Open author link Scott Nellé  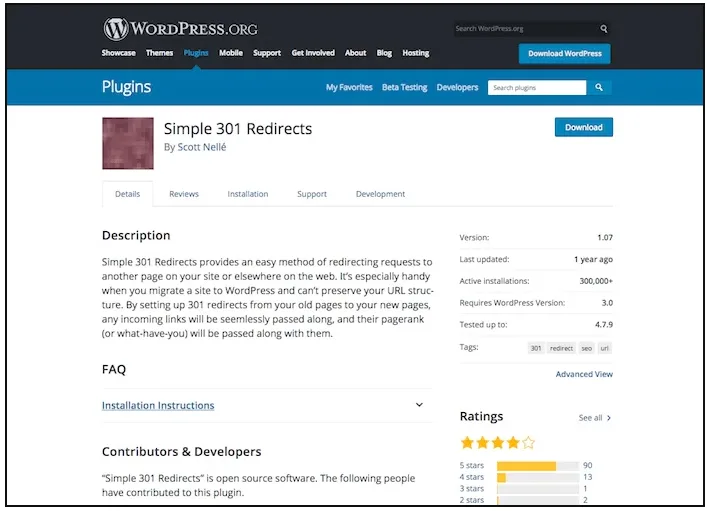(201, 147)
